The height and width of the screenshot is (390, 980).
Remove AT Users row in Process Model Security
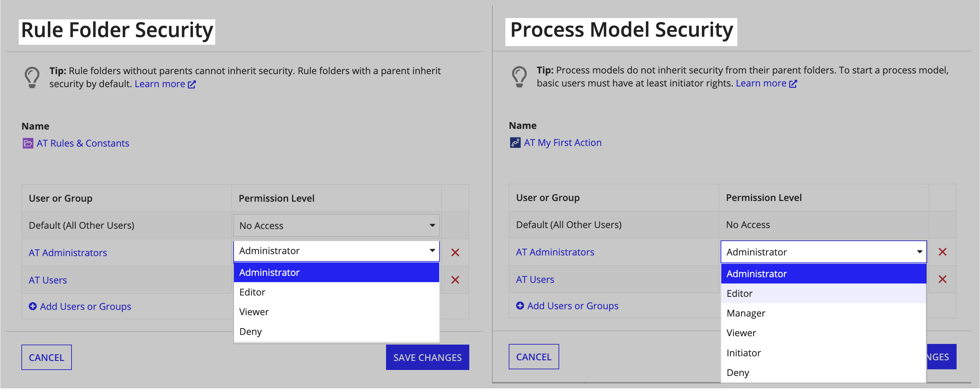(x=942, y=279)
